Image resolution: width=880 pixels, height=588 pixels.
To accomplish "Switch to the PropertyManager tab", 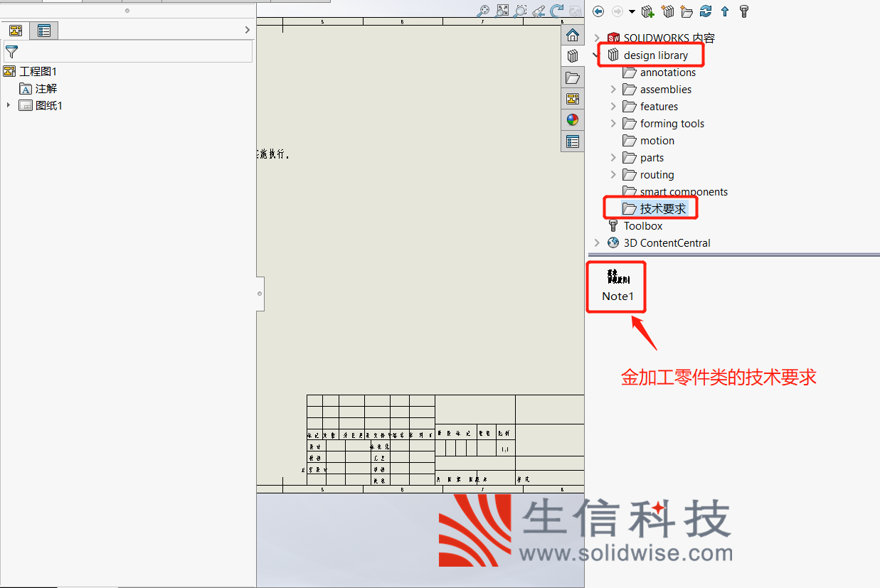I will (x=44, y=31).
